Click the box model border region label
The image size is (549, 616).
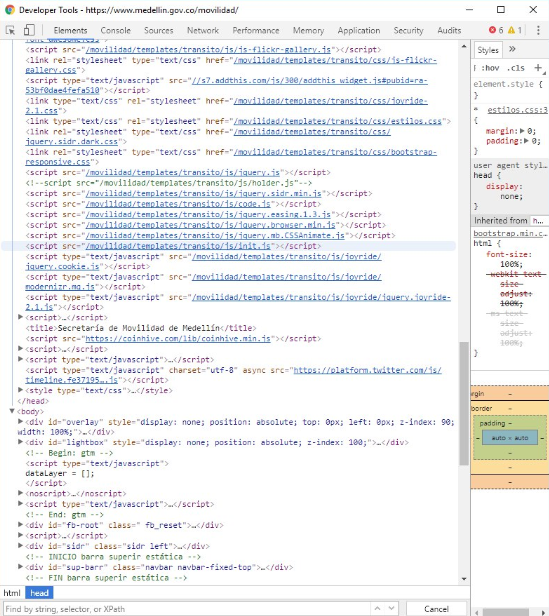coord(481,409)
